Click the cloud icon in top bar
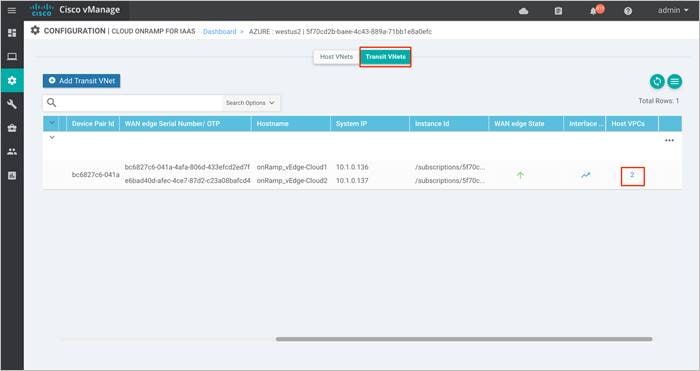Screen dimensions: 700x371 point(524,11)
